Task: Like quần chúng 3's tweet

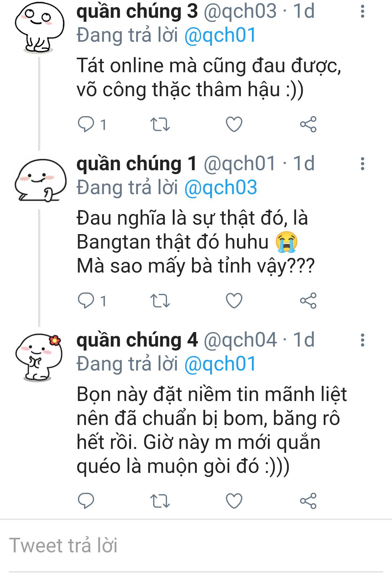Action: point(234,124)
